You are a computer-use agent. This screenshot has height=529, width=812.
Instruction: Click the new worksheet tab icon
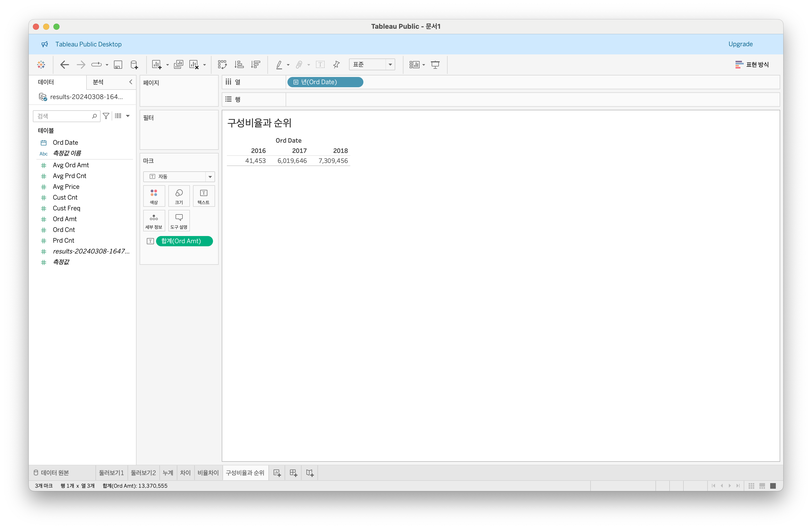click(277, 473)
